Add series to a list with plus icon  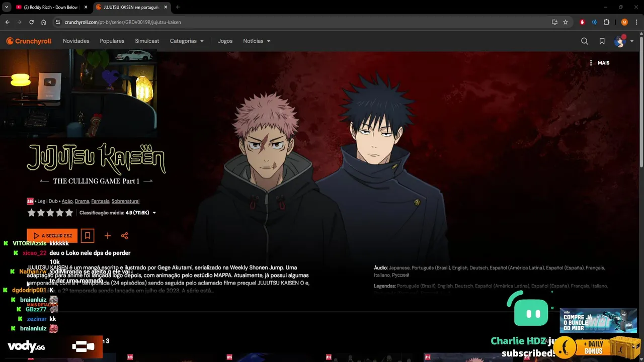click(x=107, y=236)
